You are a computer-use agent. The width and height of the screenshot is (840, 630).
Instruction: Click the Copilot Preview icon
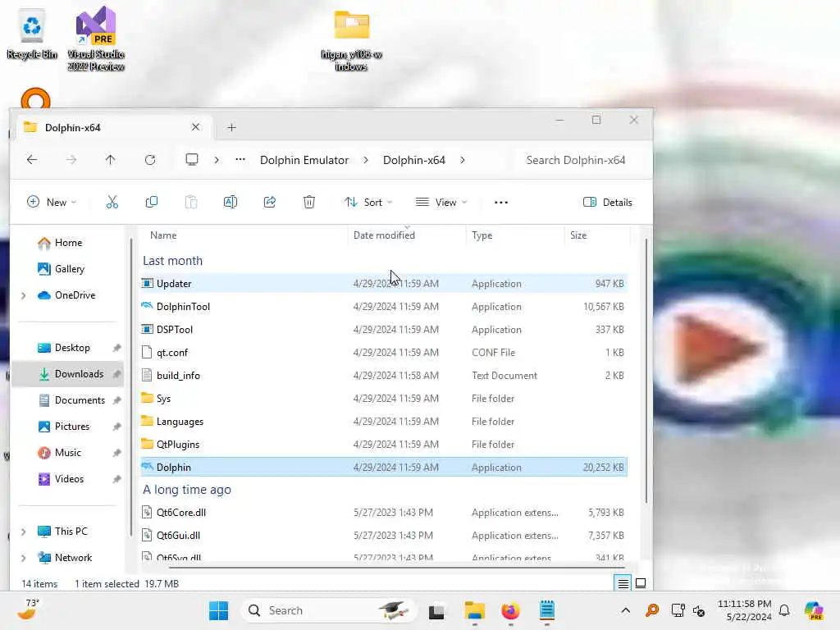pyautogui.click(x=814, y=610)
